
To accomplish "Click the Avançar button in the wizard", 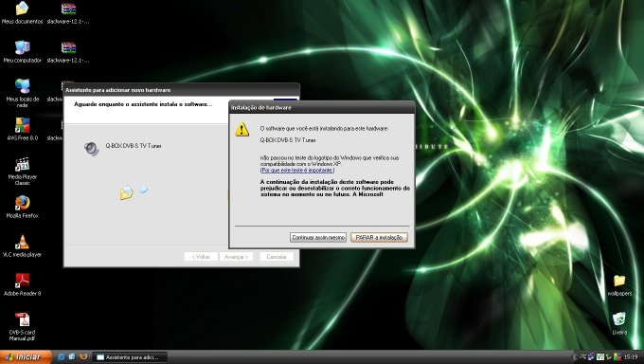I will click(x=236, y=257).
